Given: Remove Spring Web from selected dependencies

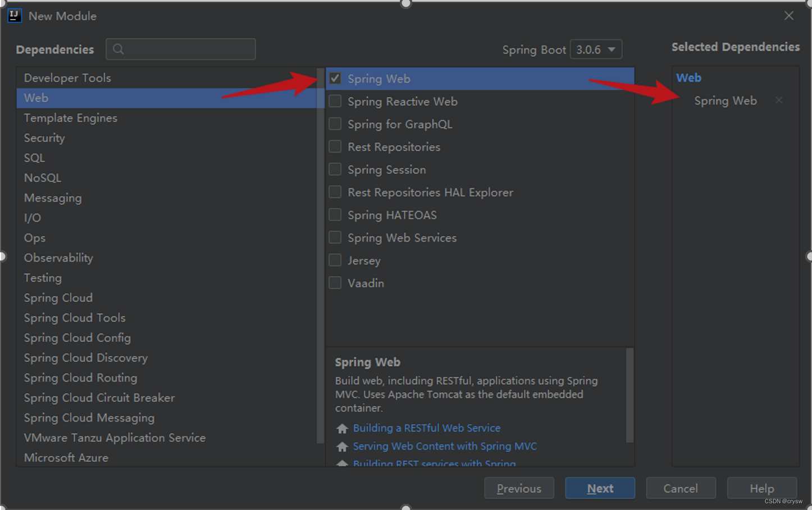Looking at the screenshot, I should pos(779,100).
